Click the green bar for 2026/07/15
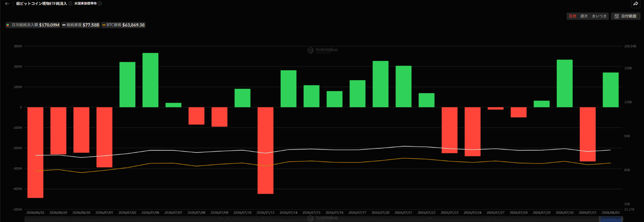 pyautogui.click(x=311, y=96)
